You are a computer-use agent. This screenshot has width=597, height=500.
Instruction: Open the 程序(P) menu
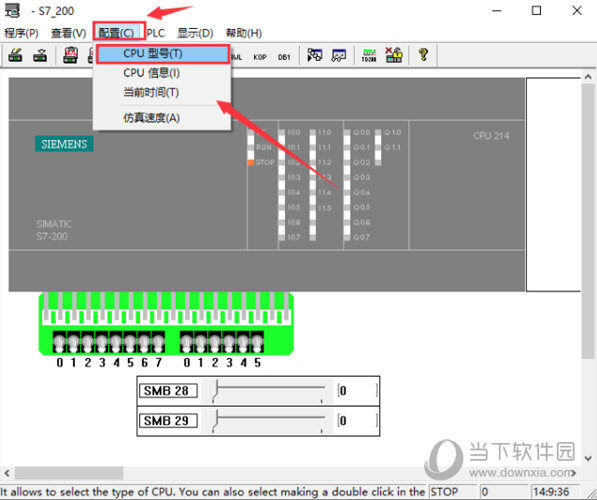click(x=21, y=33)
